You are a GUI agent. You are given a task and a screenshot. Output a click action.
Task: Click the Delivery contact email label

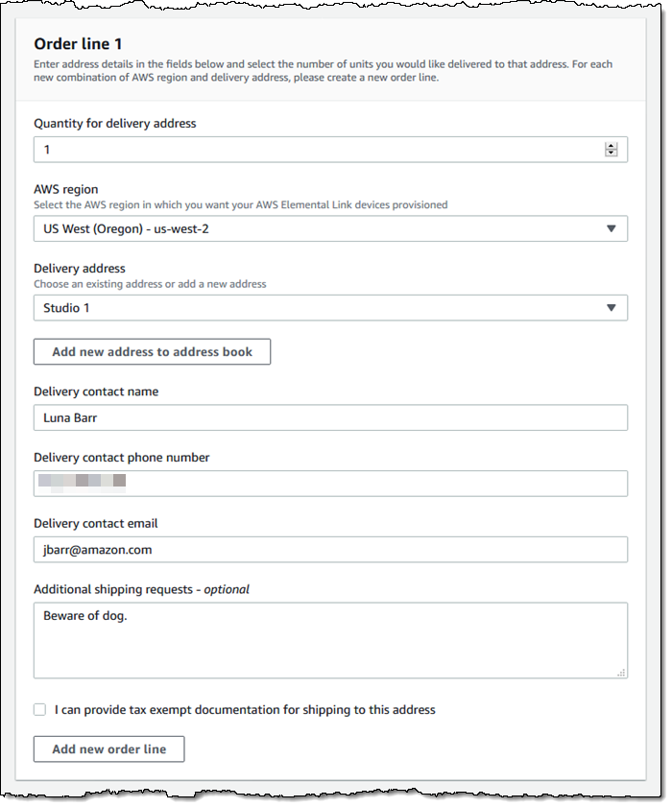point(96,524)
